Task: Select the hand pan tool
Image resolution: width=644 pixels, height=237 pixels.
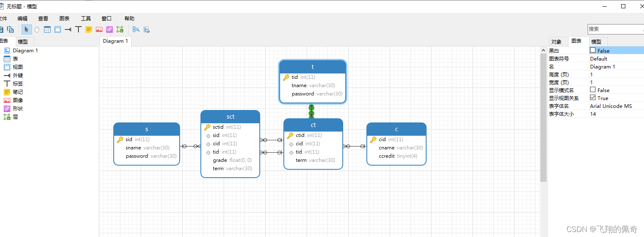Action: click(x=37, y=29)
